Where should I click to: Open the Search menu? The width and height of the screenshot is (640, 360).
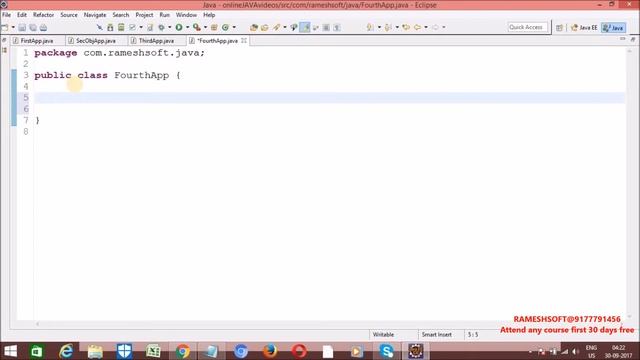[120, 15]
